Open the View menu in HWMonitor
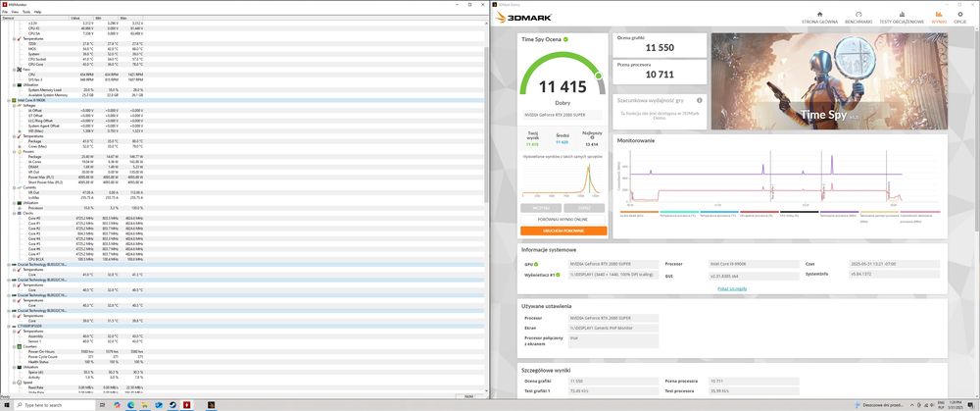Viewport: 980px width, 411px height. (15, 12)
